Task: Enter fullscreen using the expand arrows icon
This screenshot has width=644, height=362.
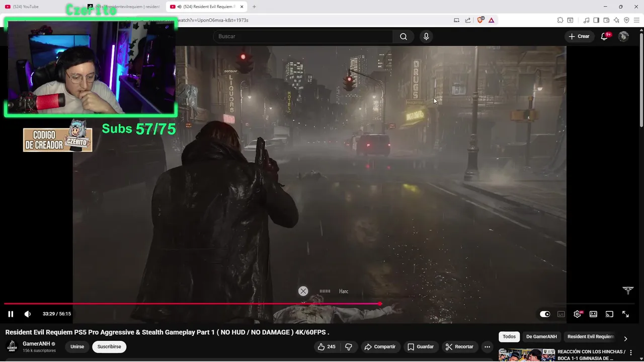Action: (625, 314)
